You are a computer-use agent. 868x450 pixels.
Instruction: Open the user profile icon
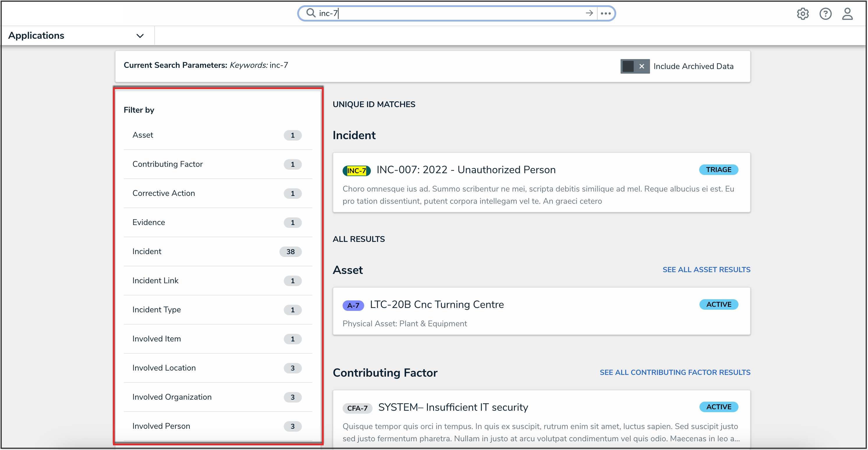(847, 14)
